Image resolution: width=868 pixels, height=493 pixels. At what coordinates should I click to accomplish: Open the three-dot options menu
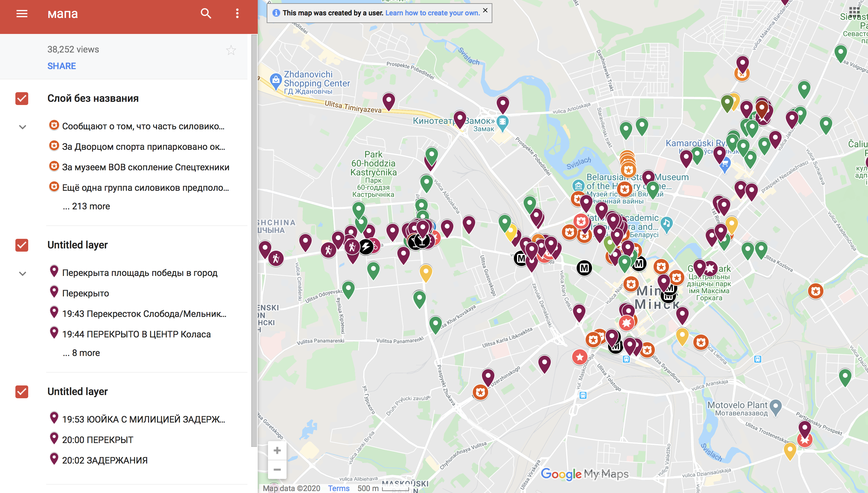[237, 13]
